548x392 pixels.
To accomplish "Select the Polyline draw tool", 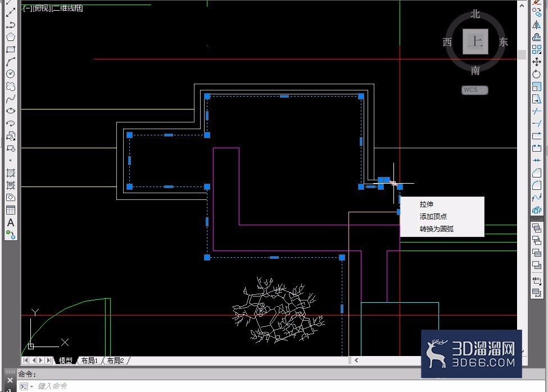I will 11,25.
